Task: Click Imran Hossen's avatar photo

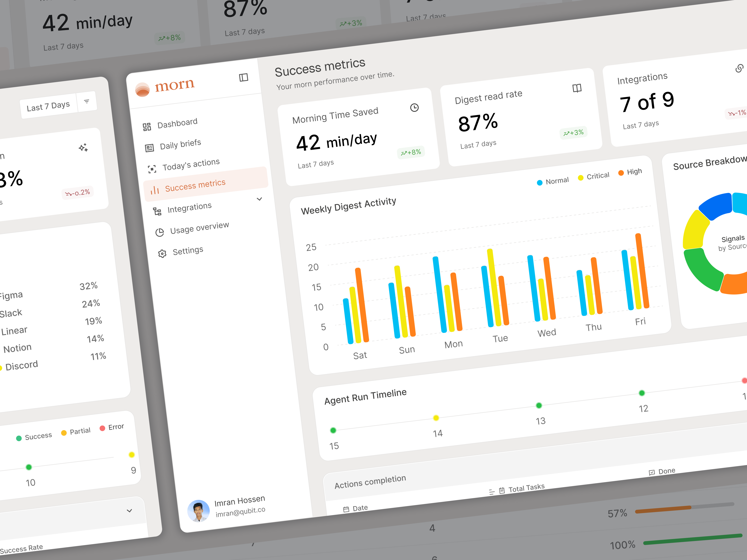Action: tap(198, 511)
